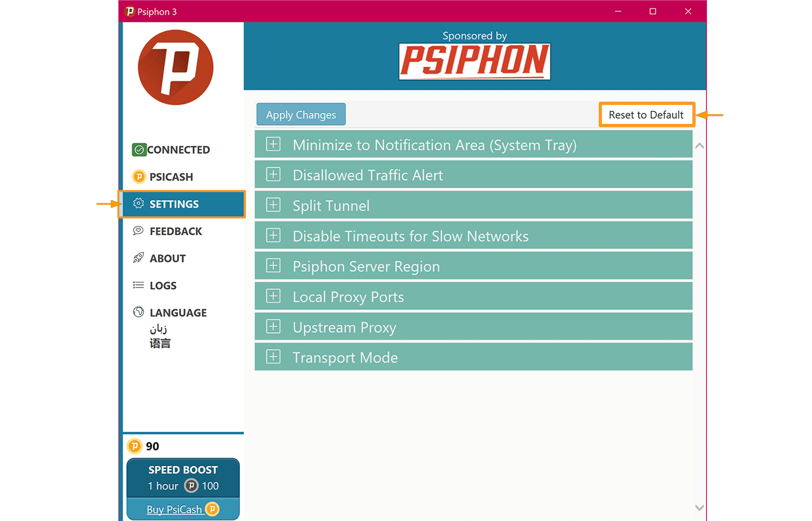This screenshot has width=812, height=521.
Task: Expand the Split Tunnel section
Action: (x=273, y=205)
